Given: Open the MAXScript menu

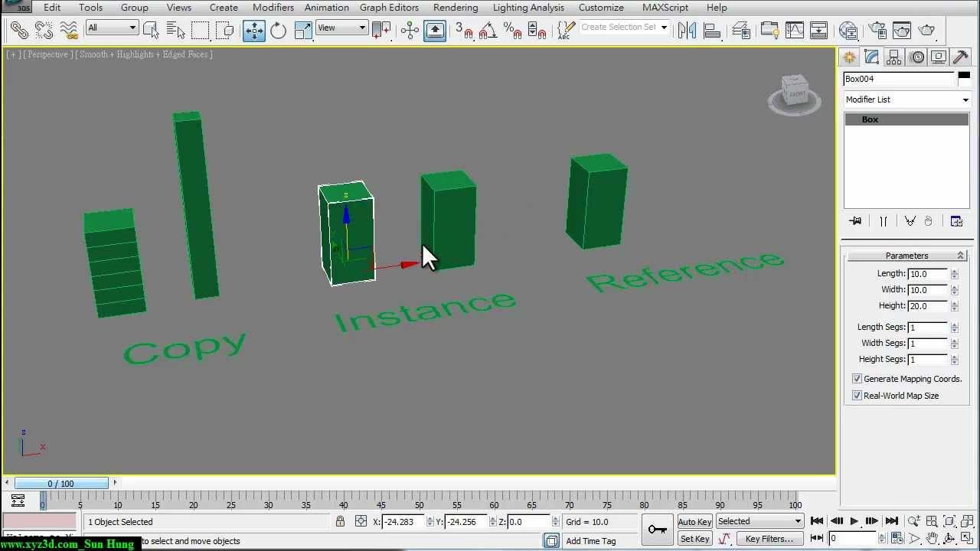Looking at the screenshot, I should click(665, 8).
